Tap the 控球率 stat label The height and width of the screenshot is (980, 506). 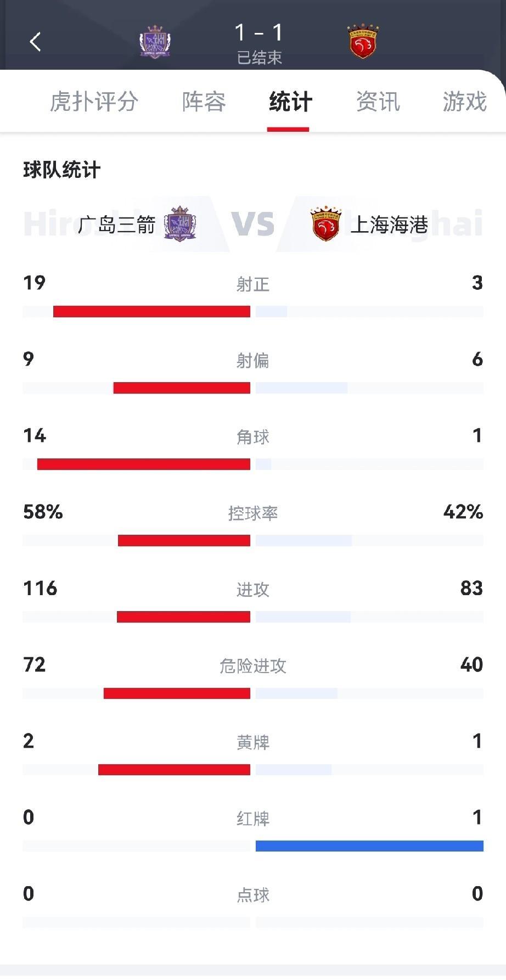tap(253, 513)
